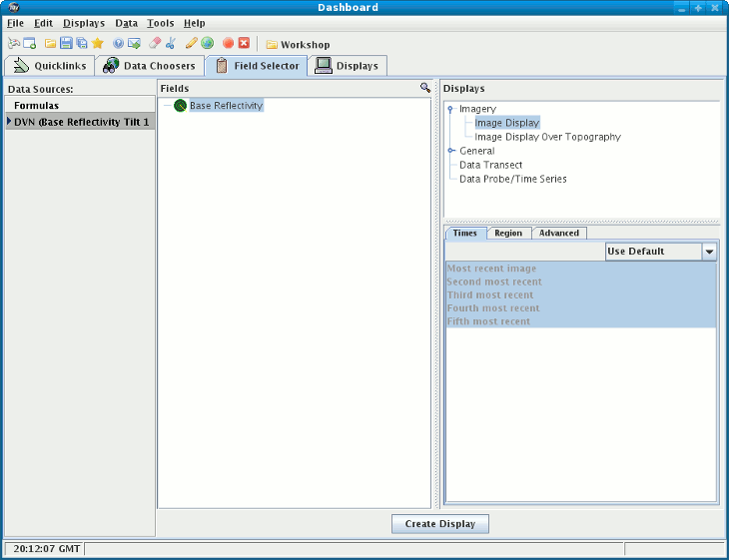Click the pencil edit icon
This screenshot has width=729, height=560.
pyautogui.click(x=191, y=44)
